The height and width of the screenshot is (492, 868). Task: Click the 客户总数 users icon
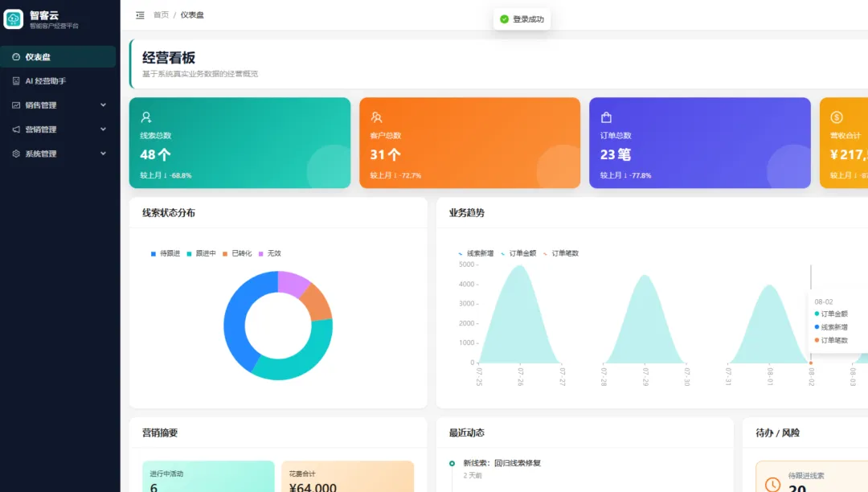pyautogui.click(x=376, y=117)
